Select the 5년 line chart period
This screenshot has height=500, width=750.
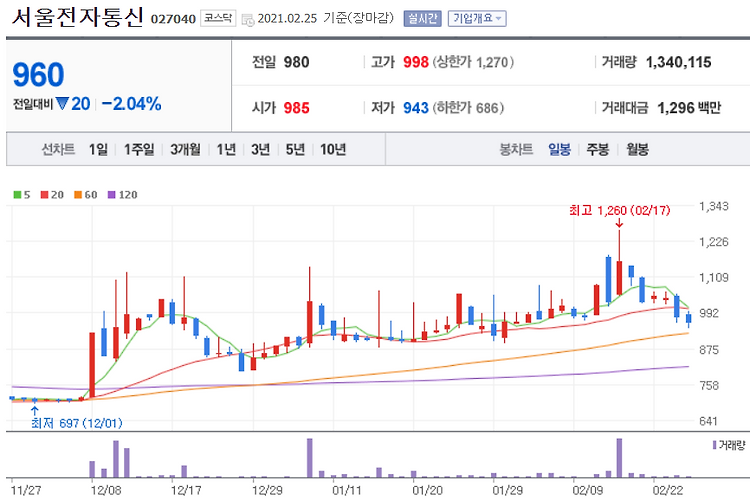[x=295, y=150]
